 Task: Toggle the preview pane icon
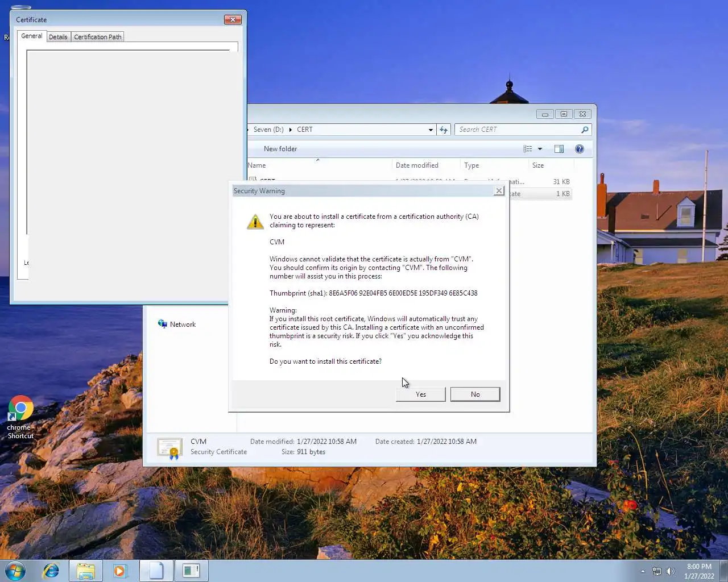click(559, 149)
